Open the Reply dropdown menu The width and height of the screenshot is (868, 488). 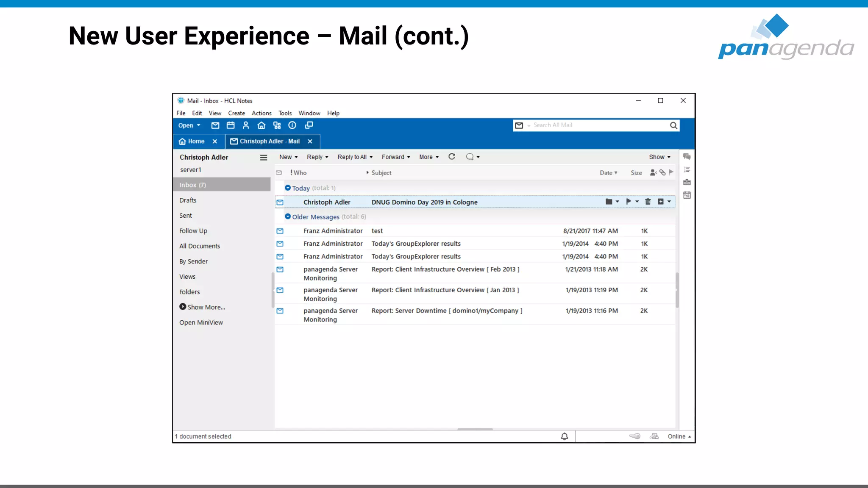(317, 157)
